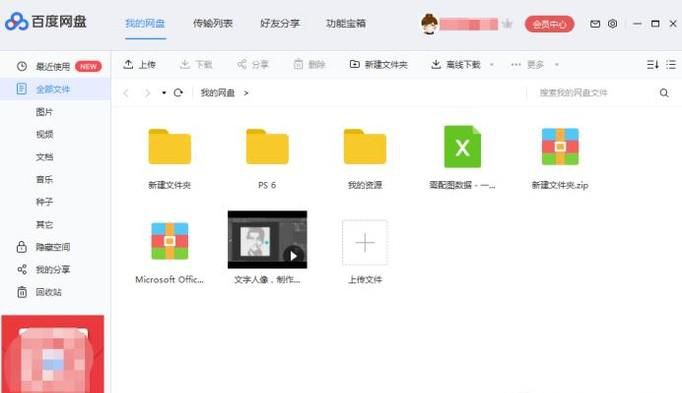The height and width of the screenshot is (393, 682).
Task: Click the crown VIP icon
Action: [x=507, y=24]
